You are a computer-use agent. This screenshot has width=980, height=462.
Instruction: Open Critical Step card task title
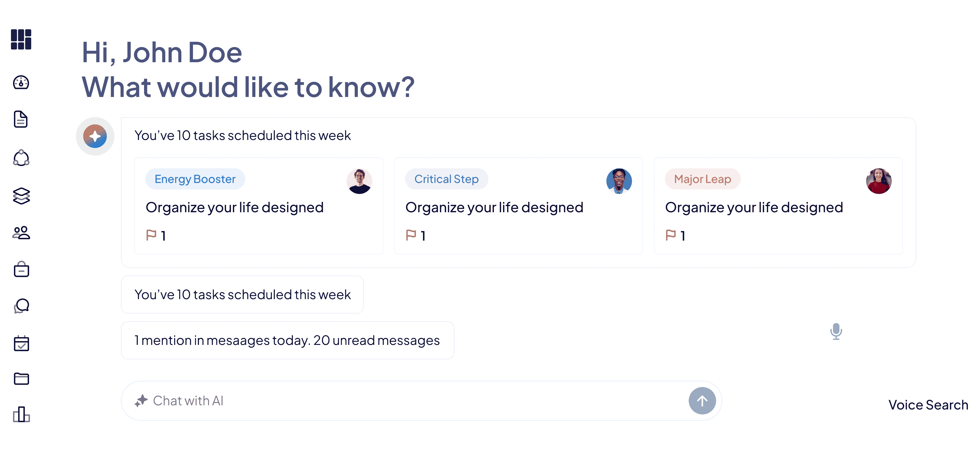494,208
